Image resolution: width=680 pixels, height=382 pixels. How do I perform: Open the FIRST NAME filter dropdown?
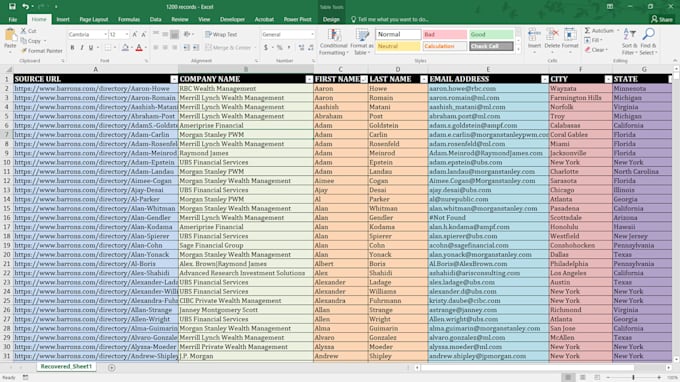364,79
